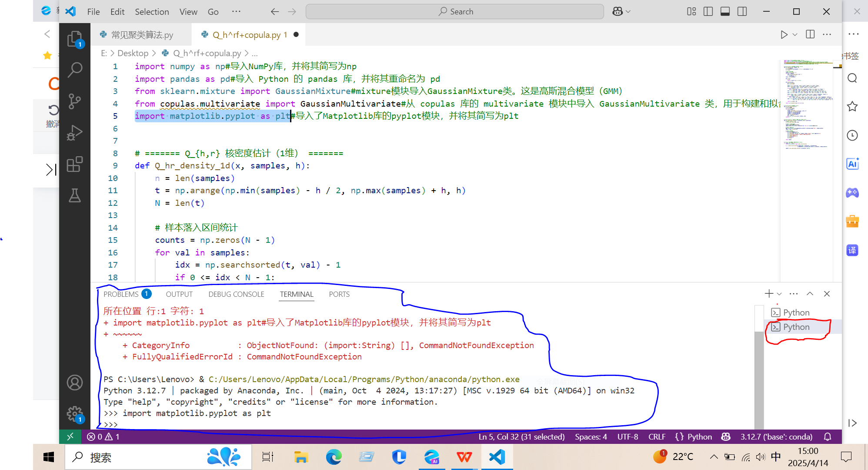Open the new terminal launch profile dropdown
The image size is (868, 470).
pos(779,294)
